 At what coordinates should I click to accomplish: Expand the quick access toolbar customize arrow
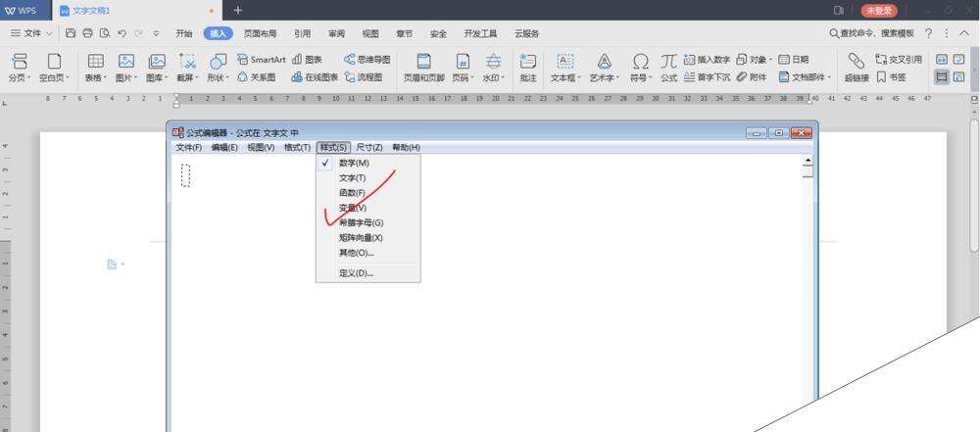pyautogui.click(x=156, y=33)
